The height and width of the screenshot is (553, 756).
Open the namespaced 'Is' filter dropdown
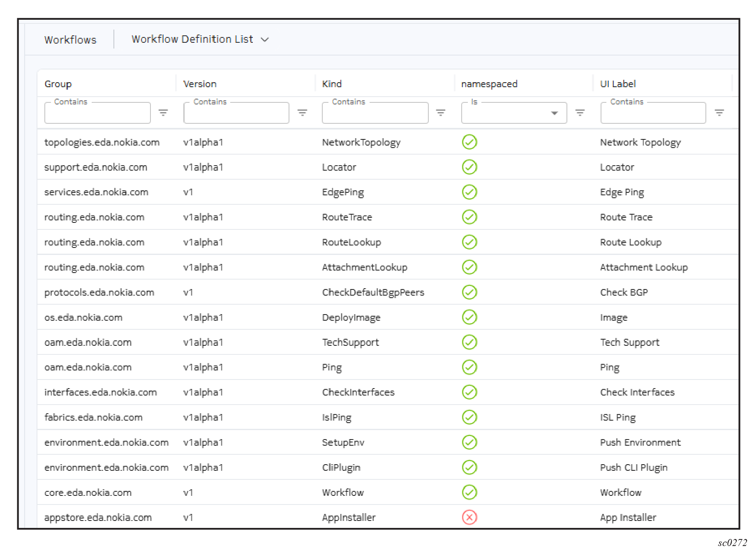point(513,113)
